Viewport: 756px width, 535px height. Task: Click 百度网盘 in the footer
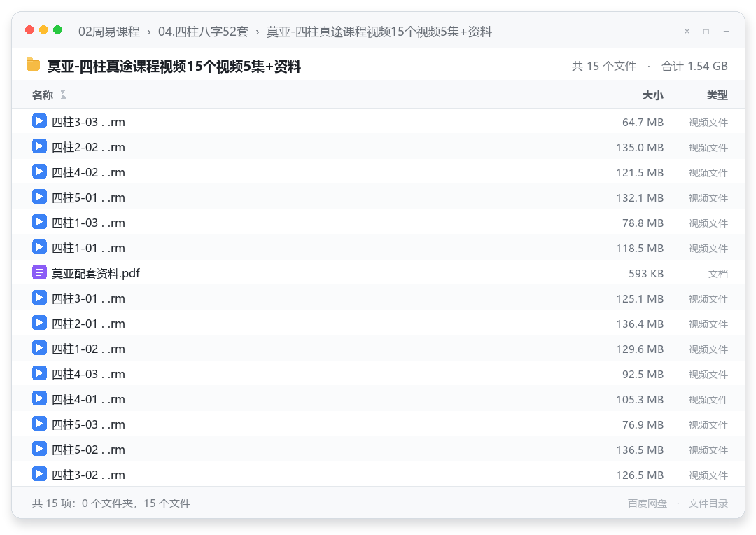647,503
